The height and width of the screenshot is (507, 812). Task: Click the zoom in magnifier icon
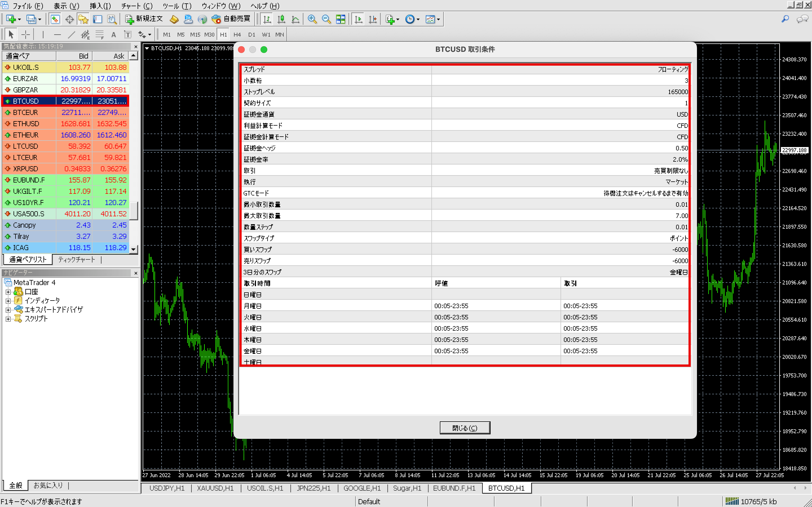312,19
